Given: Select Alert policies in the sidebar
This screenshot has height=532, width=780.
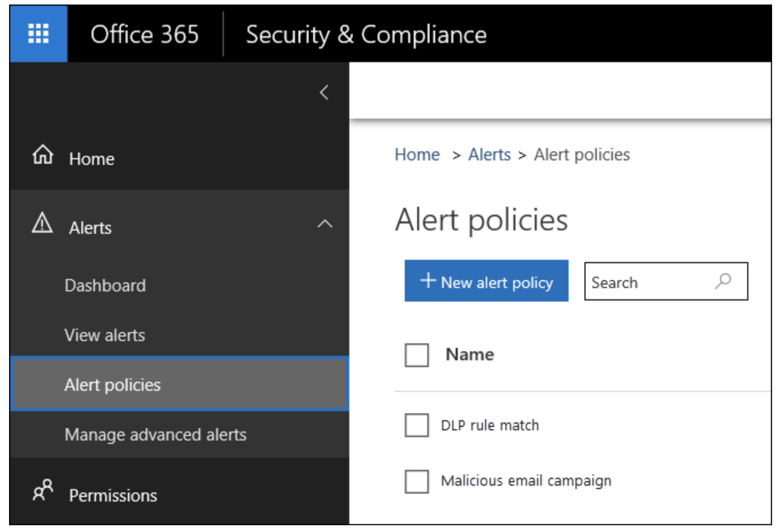Looking at the screenshot, I should point(112,385).
